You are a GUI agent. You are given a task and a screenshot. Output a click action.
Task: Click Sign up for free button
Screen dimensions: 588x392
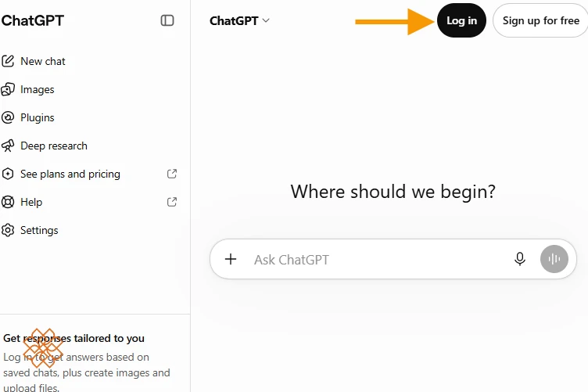click(x=541, y=20)
